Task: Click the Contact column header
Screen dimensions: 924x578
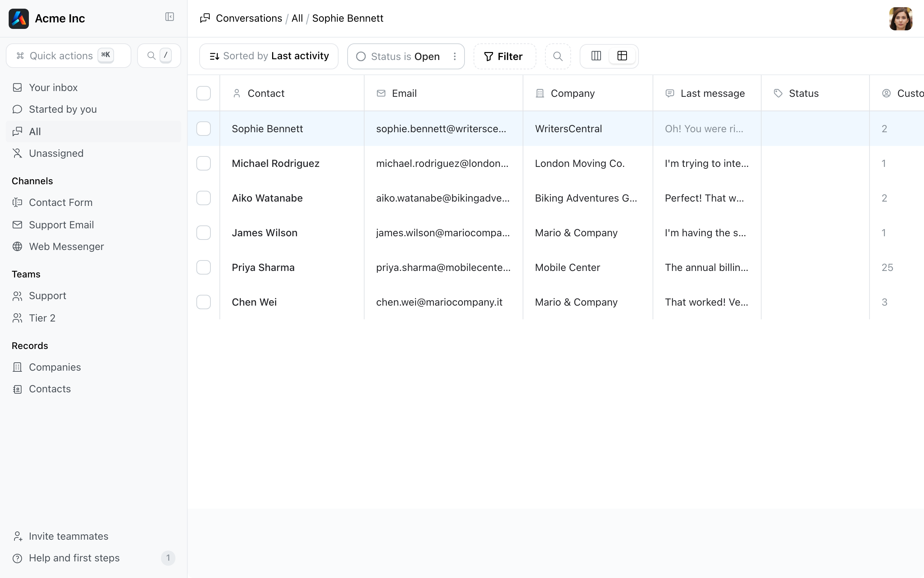Action: click(x=292, y=93)
